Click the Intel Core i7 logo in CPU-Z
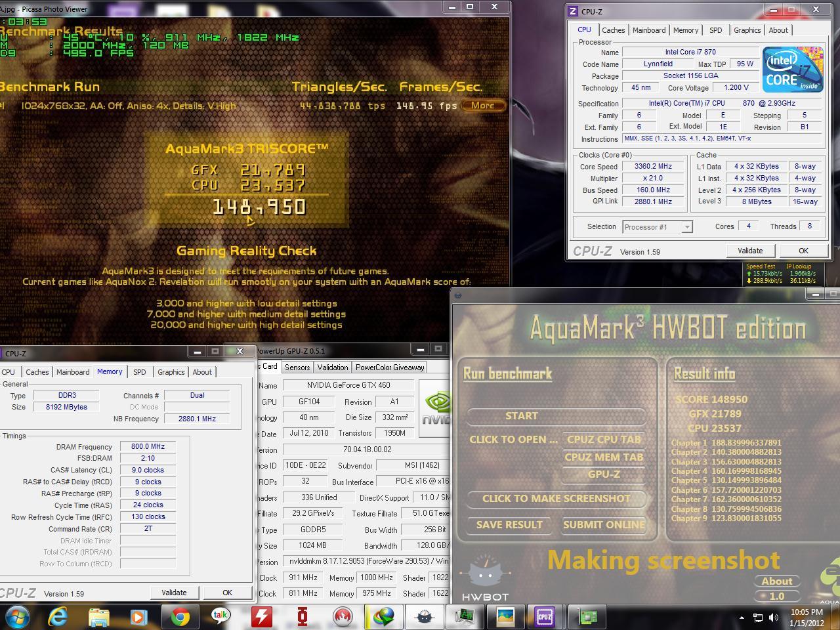 click(792, 70)
